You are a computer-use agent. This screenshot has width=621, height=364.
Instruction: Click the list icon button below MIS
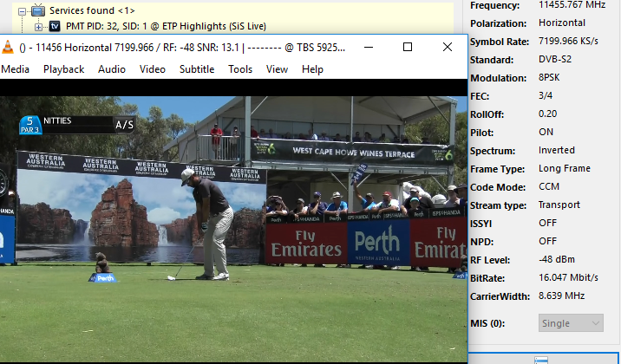coord(541,359)
